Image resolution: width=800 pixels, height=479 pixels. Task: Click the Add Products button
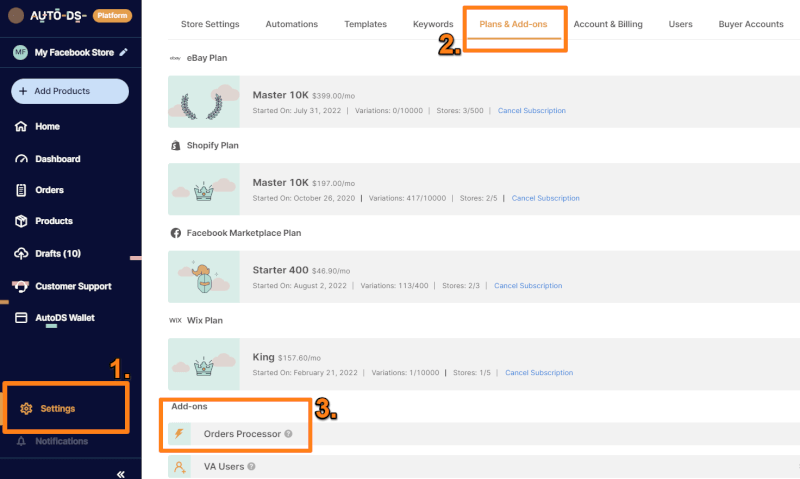point(70,91)
